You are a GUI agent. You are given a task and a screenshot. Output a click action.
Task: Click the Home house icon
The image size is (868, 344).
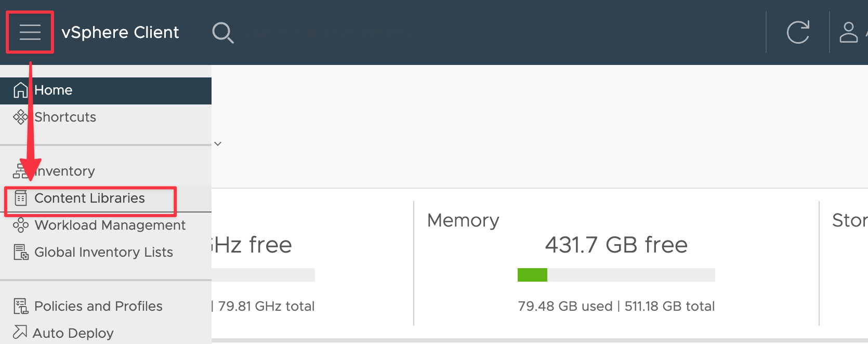click(x=20, y=90)
